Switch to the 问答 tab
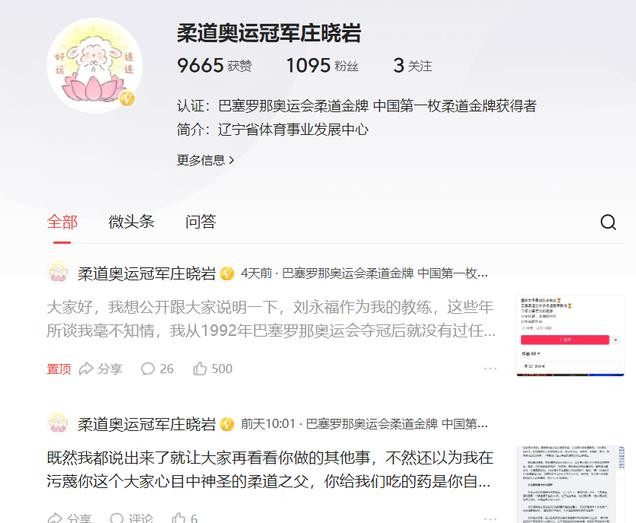The height and width of the screenshot is (523, 636). [x=200, y=222]
